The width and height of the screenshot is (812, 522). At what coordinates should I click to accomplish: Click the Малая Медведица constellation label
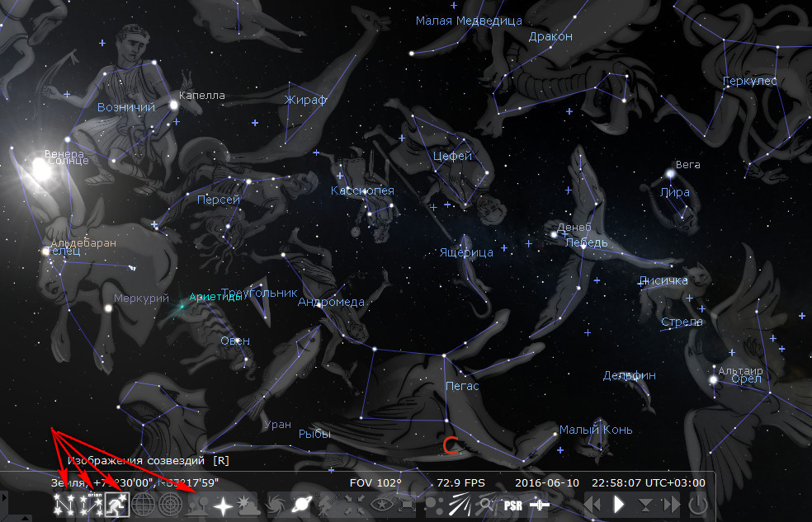(469, 21)
